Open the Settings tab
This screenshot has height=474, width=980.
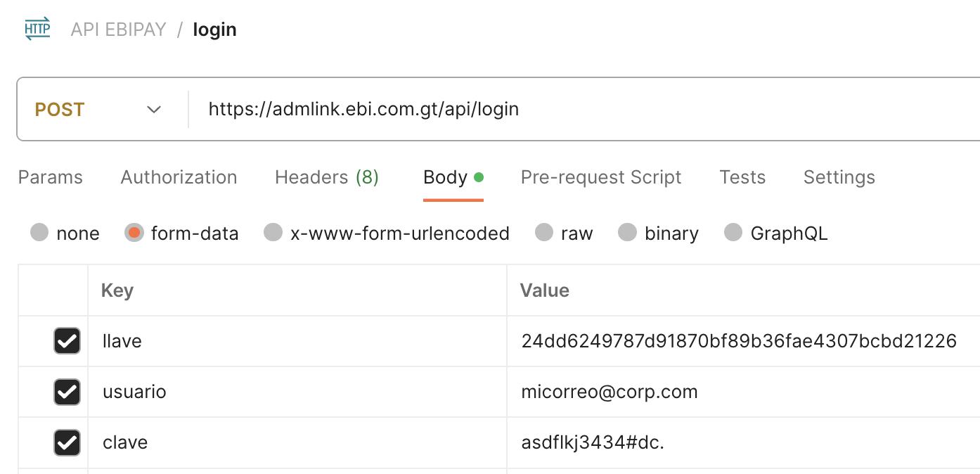pyautogui.click(x=839, y=177)
